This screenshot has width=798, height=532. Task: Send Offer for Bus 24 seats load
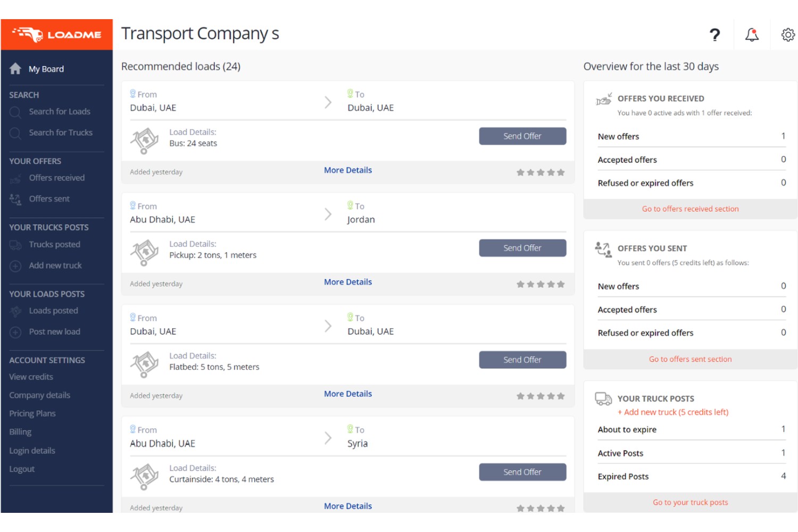click(522, 136)
